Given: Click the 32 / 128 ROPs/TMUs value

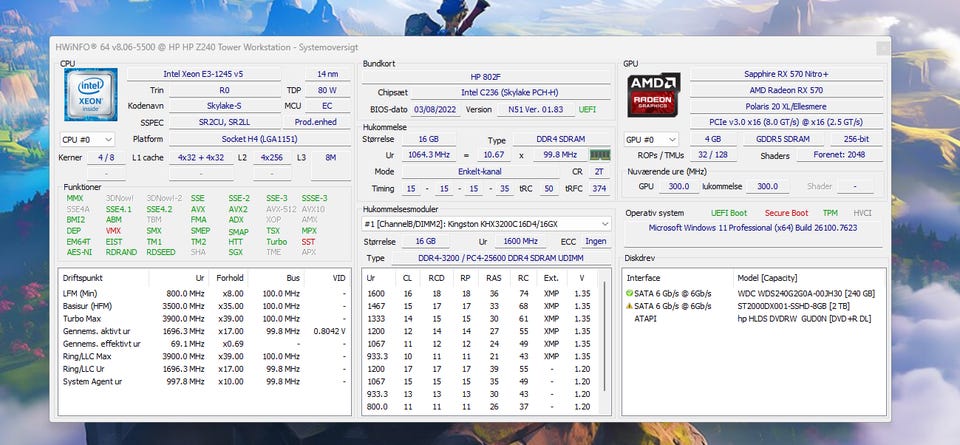Looking at the screenshot, I should tap(713, 155).
